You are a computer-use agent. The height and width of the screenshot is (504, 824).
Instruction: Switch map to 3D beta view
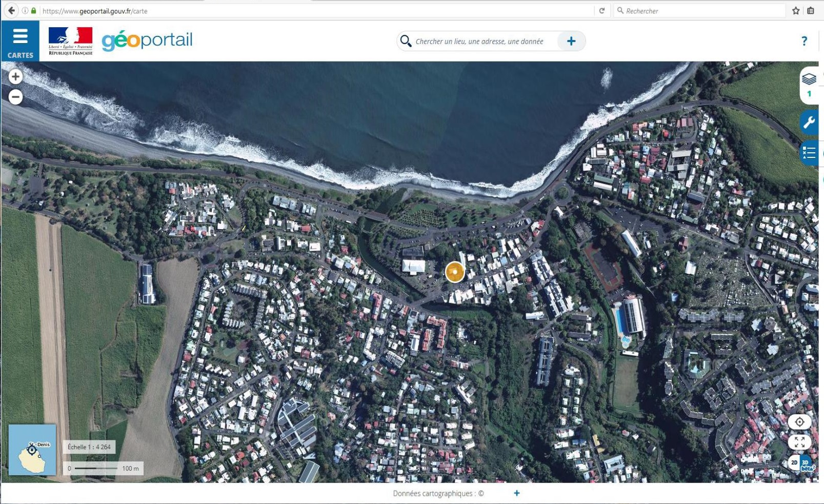(807, 463)
